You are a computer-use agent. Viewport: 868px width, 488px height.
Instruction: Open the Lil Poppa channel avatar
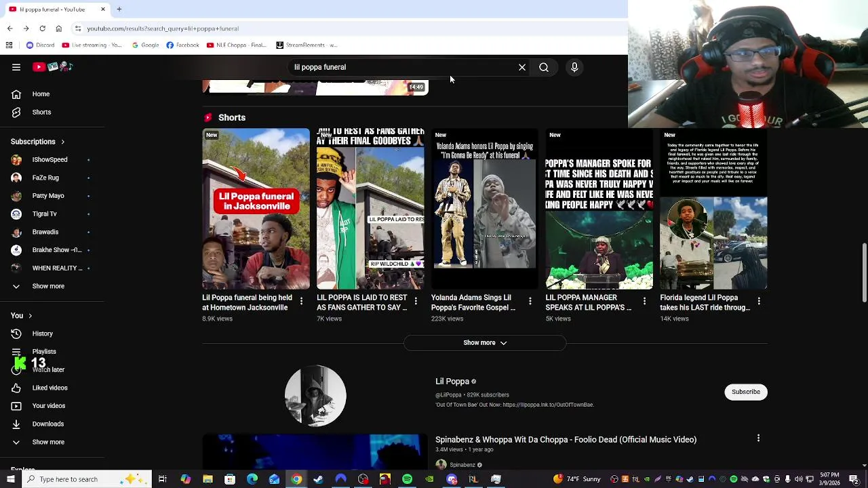pos(315,396)
